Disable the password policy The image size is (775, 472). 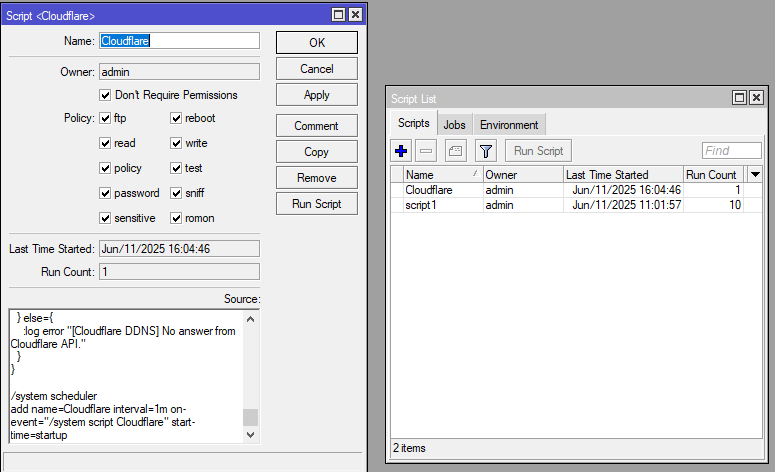(105, 193)
